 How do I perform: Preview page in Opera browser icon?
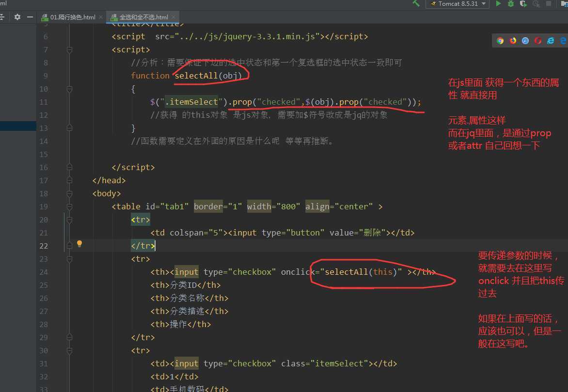point(538,41)
